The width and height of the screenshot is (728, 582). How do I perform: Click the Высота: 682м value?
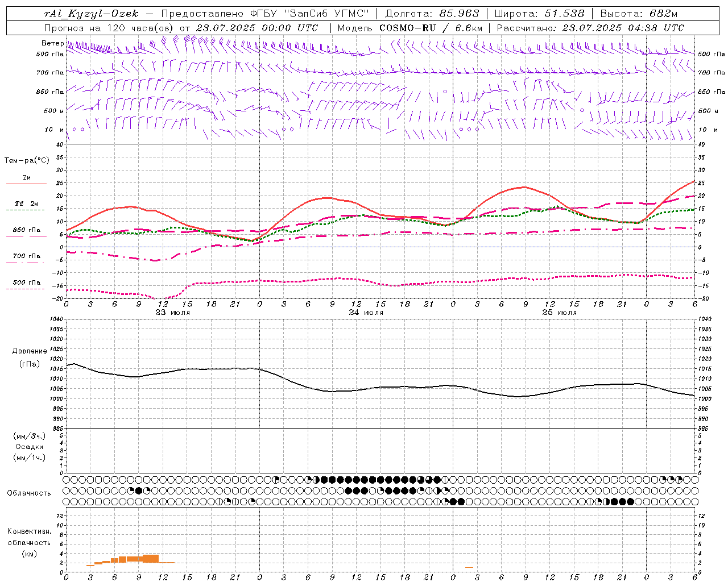click(x=639, y=14)
